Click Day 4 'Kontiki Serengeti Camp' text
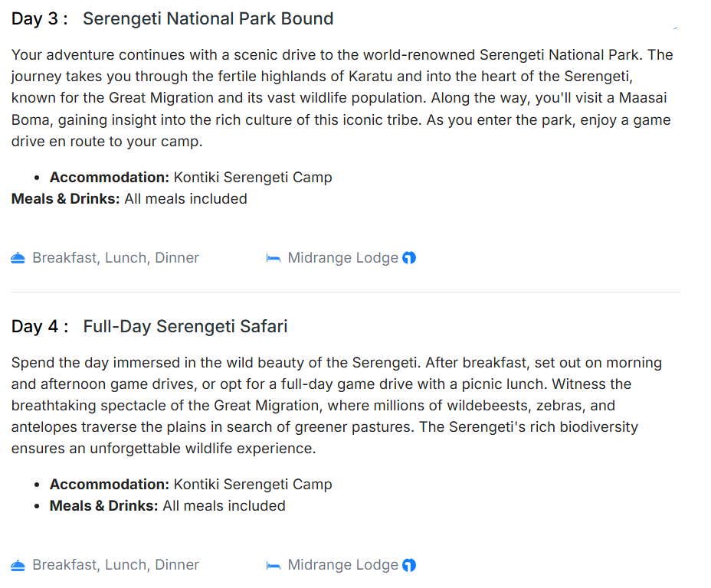Screen dimensions: 711x588 [253, 485]
